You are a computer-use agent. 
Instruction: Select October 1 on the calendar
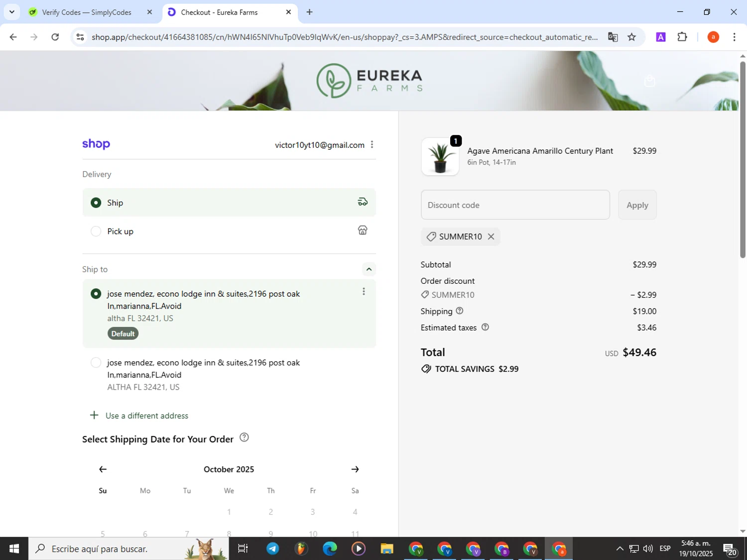(x=229, y=512)
